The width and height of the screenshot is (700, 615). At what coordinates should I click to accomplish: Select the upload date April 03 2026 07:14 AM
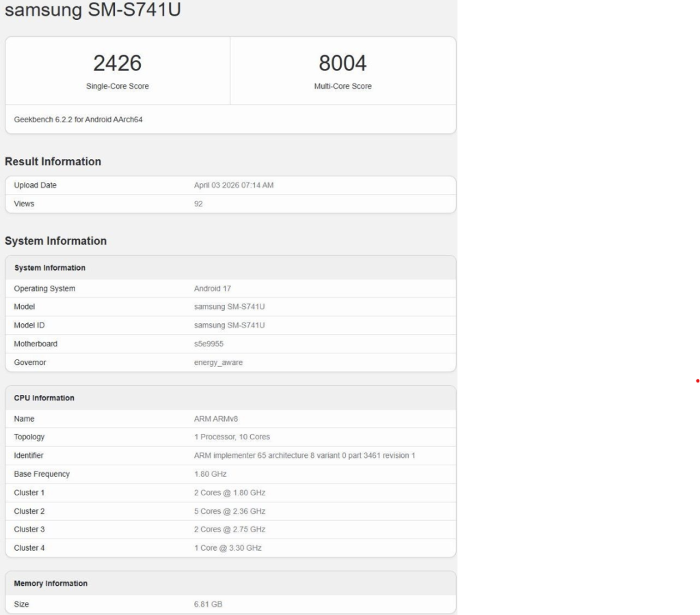tap(234, 185)
